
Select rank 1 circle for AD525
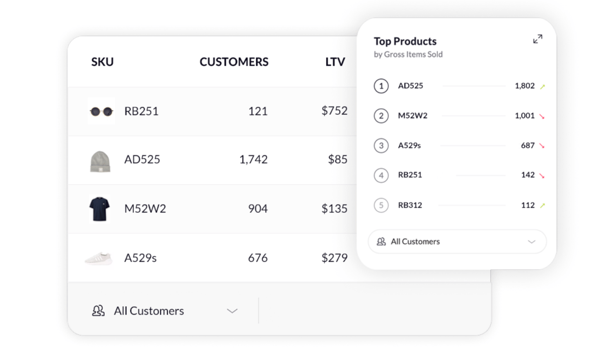coord(381,86)
